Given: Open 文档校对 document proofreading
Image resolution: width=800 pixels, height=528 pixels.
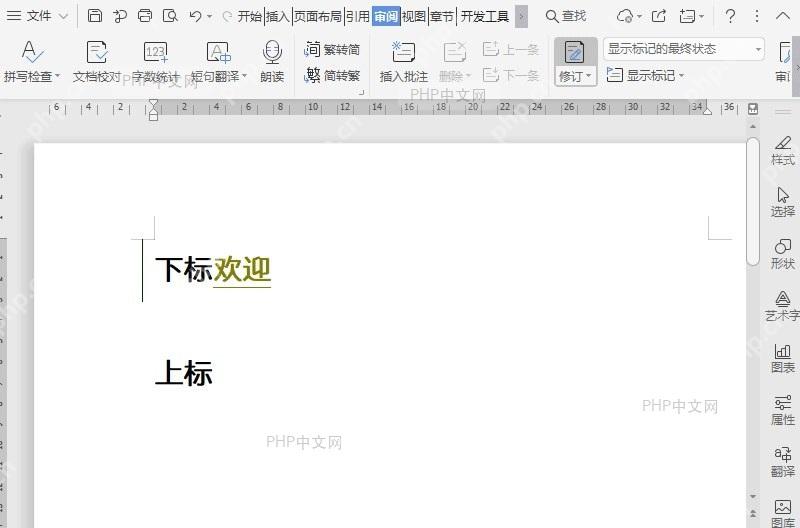Looking at the screenshot, I should (96, 62).
